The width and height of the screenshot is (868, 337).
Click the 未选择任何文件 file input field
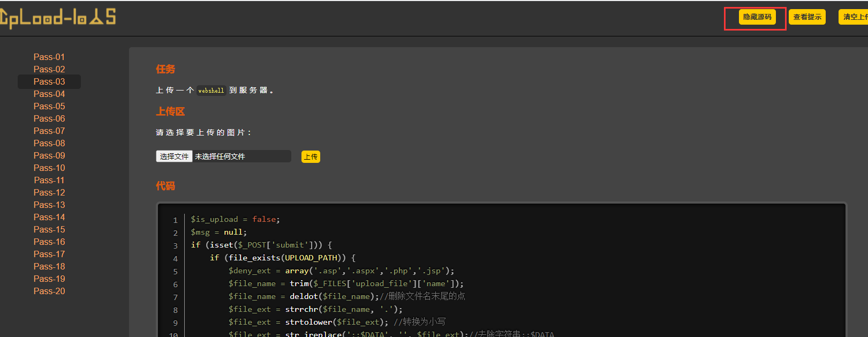point(241,156)
